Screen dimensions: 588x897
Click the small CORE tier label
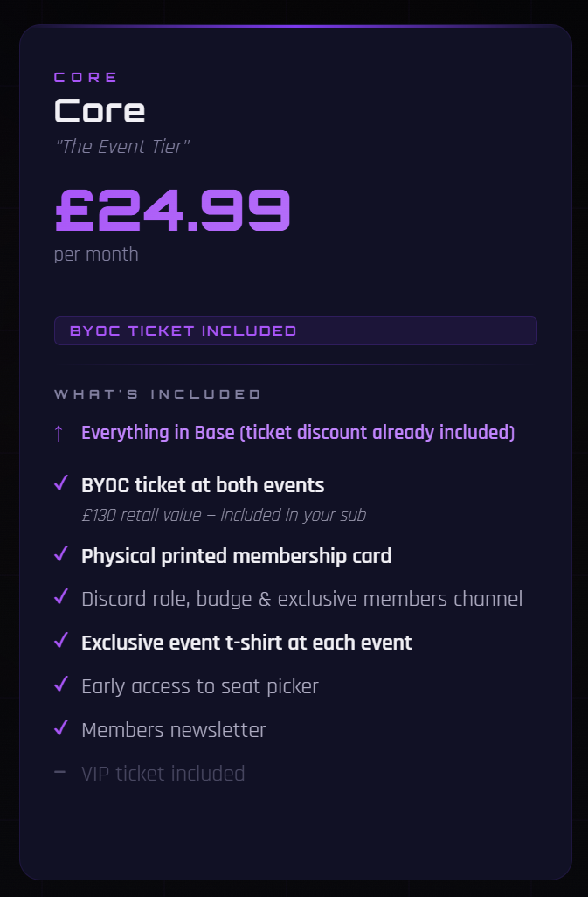86,77
